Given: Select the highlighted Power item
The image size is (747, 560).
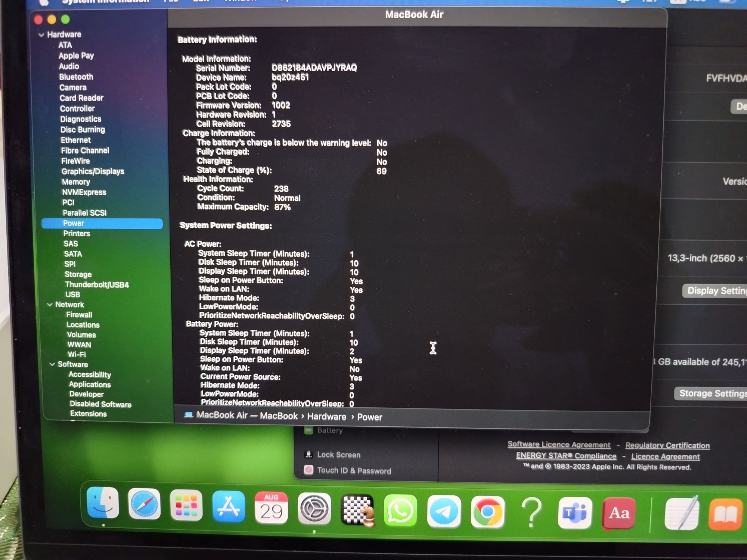Looking at the screenshot, I should point(102,223).
